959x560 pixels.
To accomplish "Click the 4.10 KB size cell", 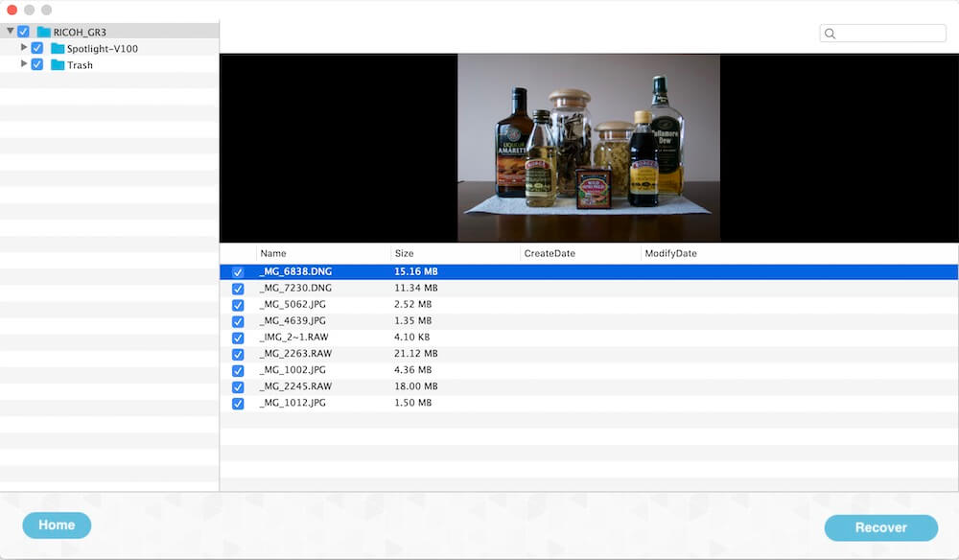I will [x=412, y=338].
